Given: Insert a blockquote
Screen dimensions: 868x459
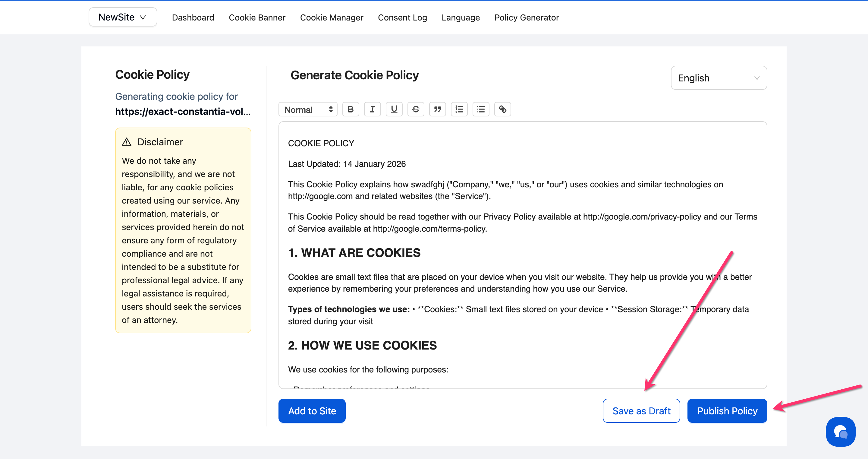Looking at the screenshot, I should [x=437, y=109].
